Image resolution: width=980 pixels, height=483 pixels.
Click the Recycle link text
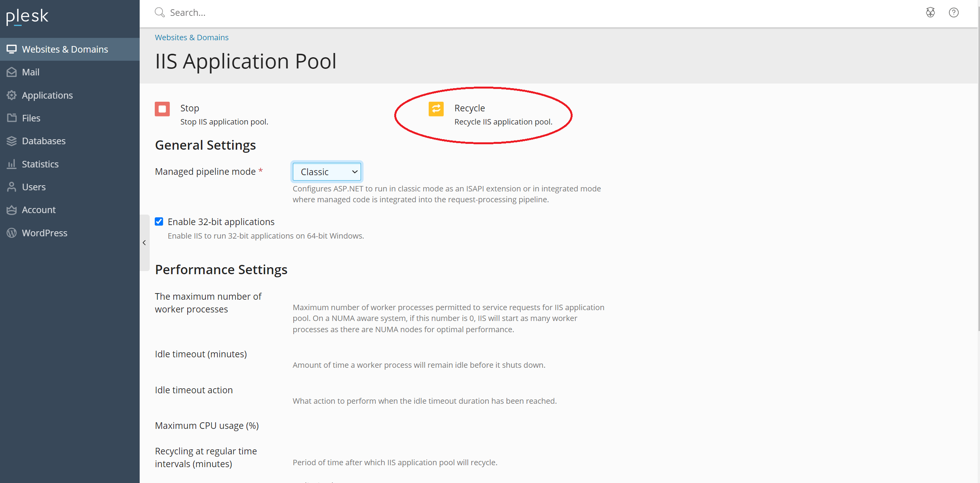[470, 108]
